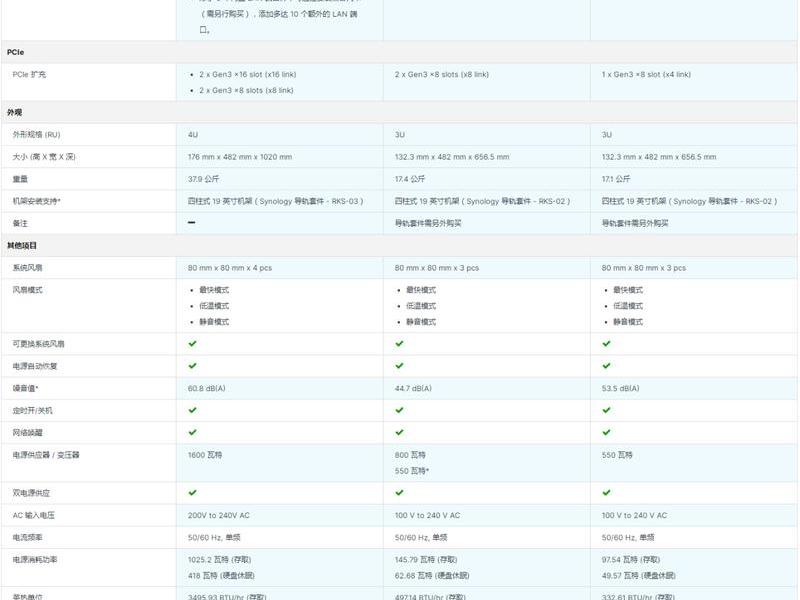Click the 网络唤醒 checkmark in the last column
The image size is (800, 600).
606,432
